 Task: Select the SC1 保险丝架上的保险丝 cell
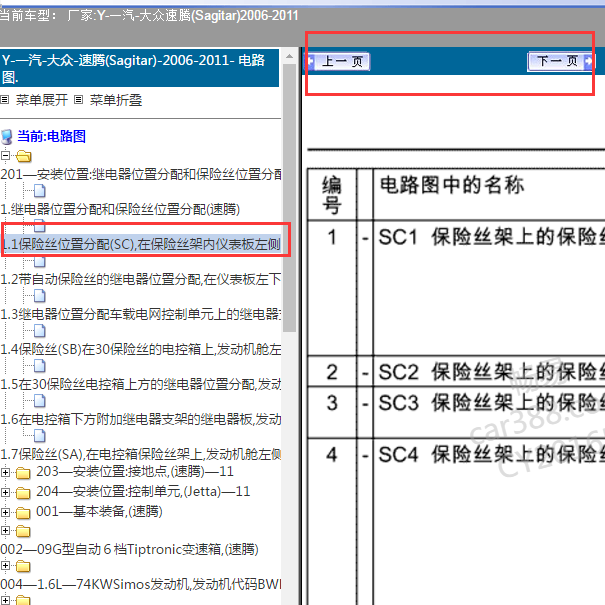489,288
